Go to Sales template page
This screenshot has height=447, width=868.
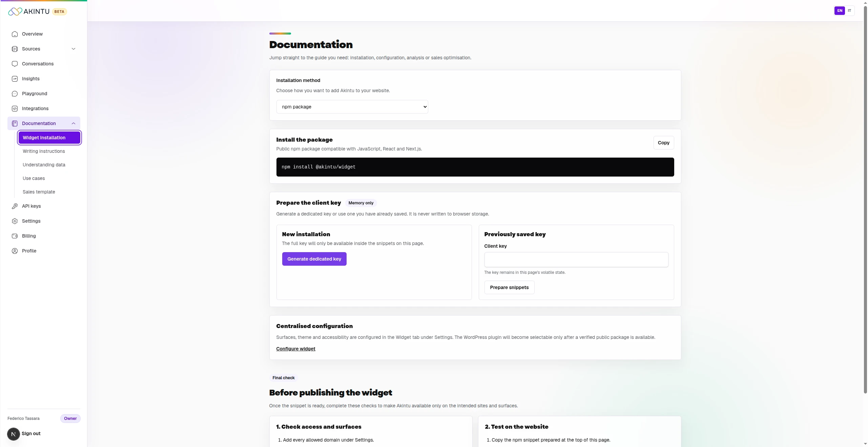39,192
